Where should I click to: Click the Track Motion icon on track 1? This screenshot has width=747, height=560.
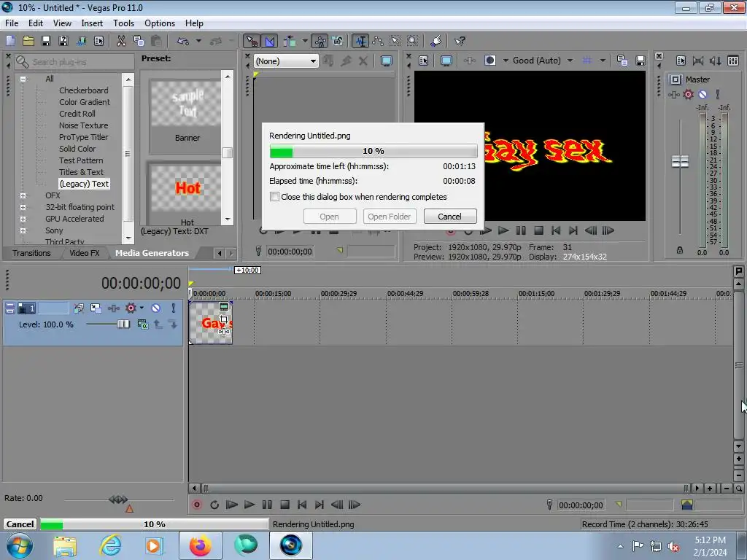tap(96, 308)
